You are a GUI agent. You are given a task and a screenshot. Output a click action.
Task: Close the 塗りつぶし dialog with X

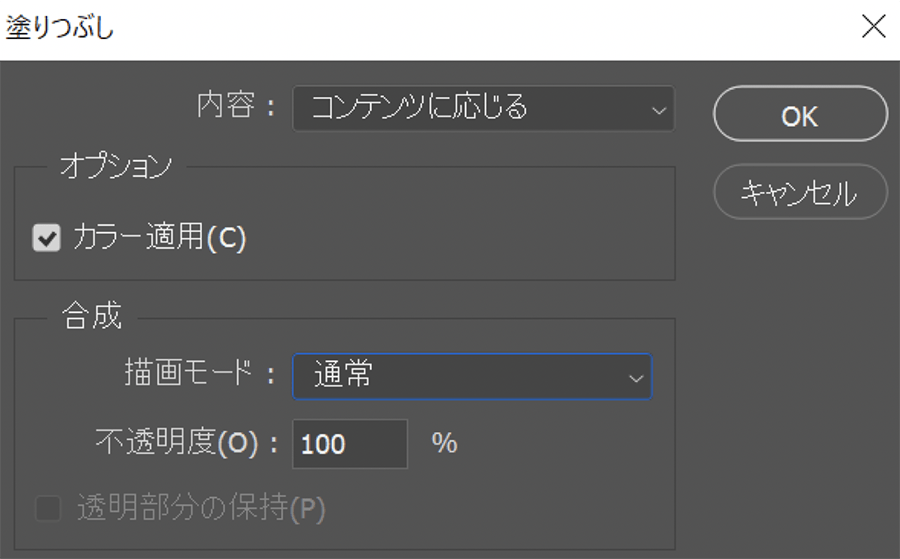coord(874,27)
